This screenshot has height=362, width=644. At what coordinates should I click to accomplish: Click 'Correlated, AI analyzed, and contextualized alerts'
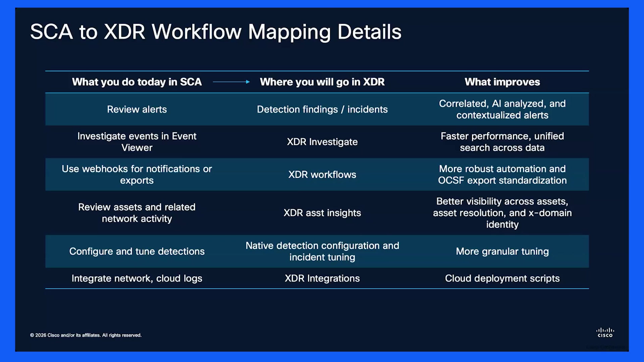[x=502, y=109]
